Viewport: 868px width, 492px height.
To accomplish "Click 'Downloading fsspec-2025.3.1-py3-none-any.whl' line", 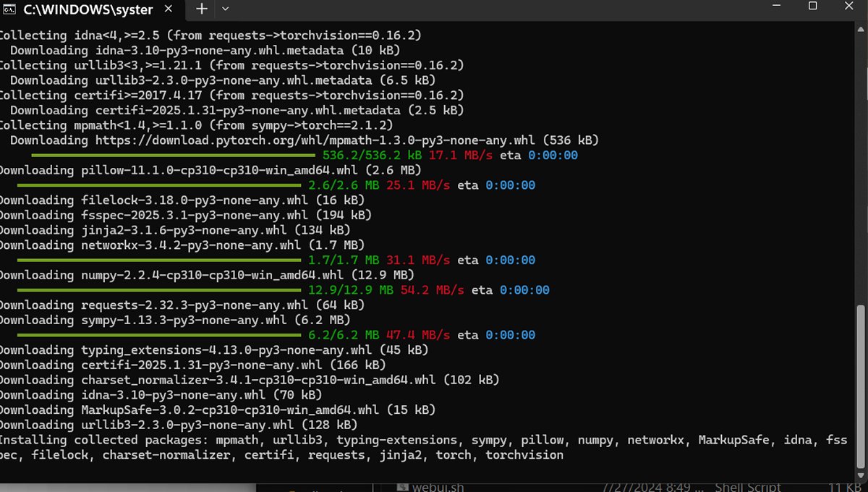I will coord(185,215).
